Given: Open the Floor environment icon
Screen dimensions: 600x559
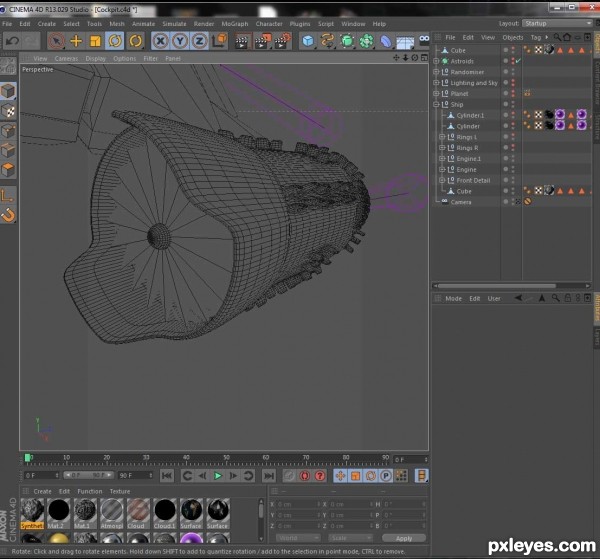Looking at the screenshot, I should tap(405, 41).
